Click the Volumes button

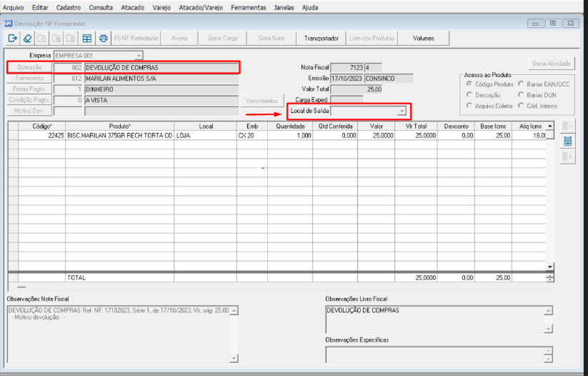click(x=424, y=39)
